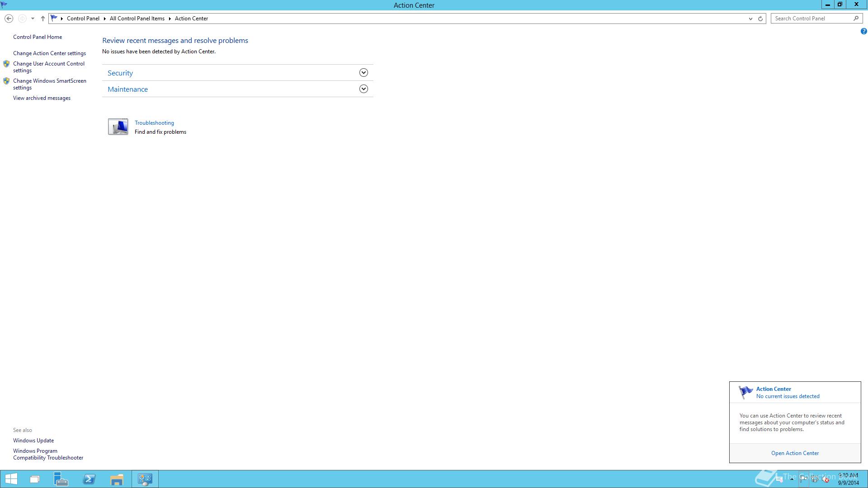Click the window icon in title bar
868x488 pixels.
[4, 5]
